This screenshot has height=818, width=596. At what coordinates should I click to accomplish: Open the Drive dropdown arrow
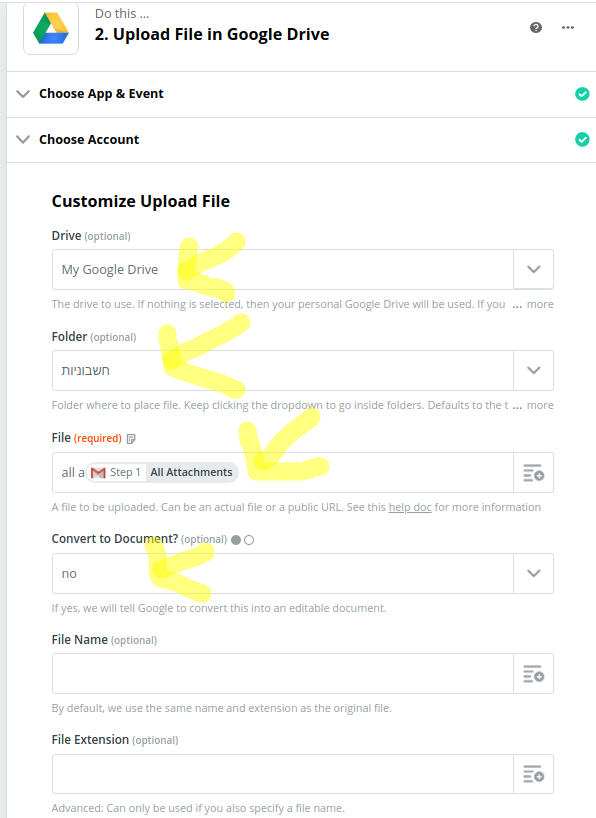(x=533, y=269)
